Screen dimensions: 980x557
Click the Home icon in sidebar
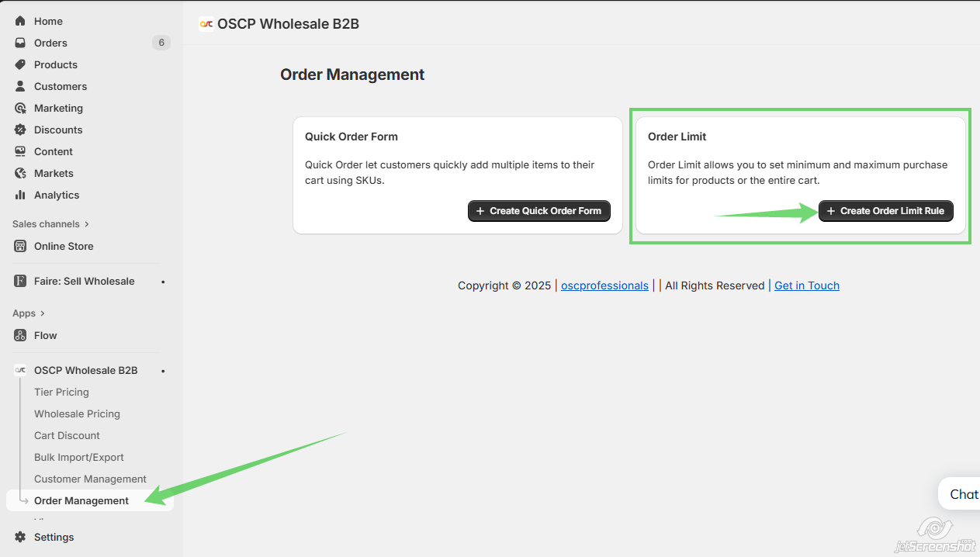point(20,21)
